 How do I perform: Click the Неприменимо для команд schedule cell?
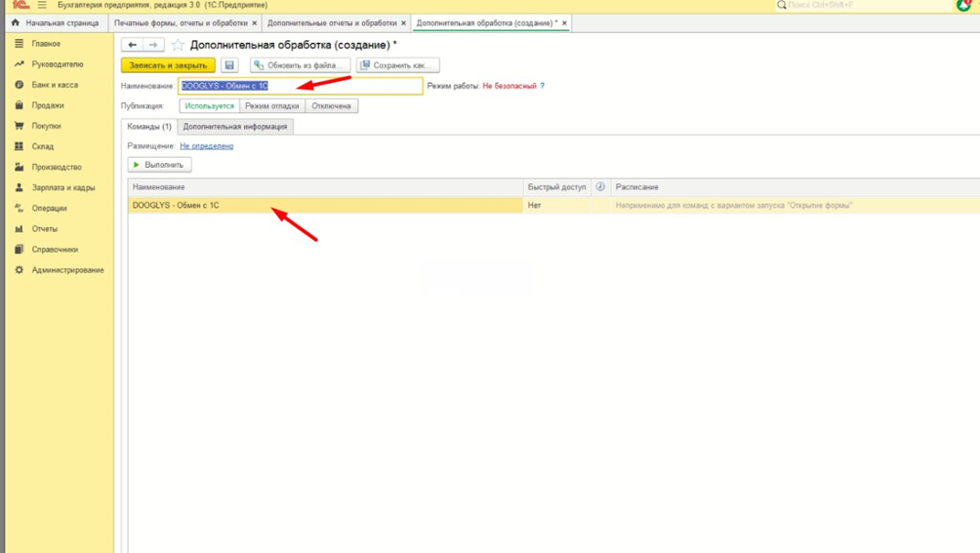[795, 206]
